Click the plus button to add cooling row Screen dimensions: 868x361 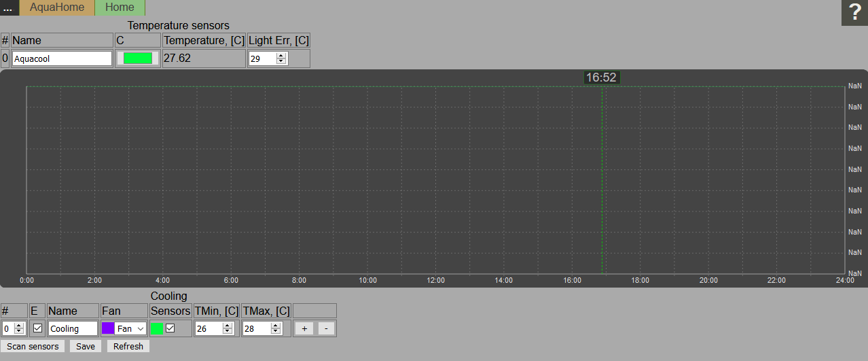coord(304,328)
